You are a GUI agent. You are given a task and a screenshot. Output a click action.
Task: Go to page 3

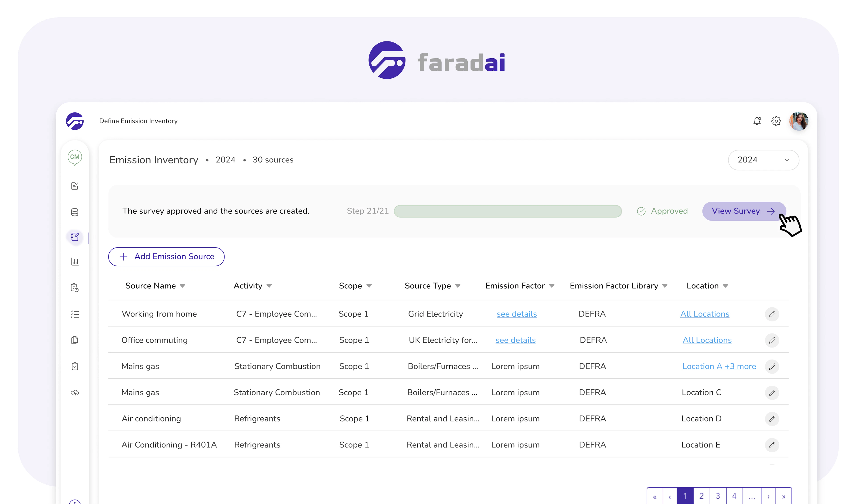(718, 496)
